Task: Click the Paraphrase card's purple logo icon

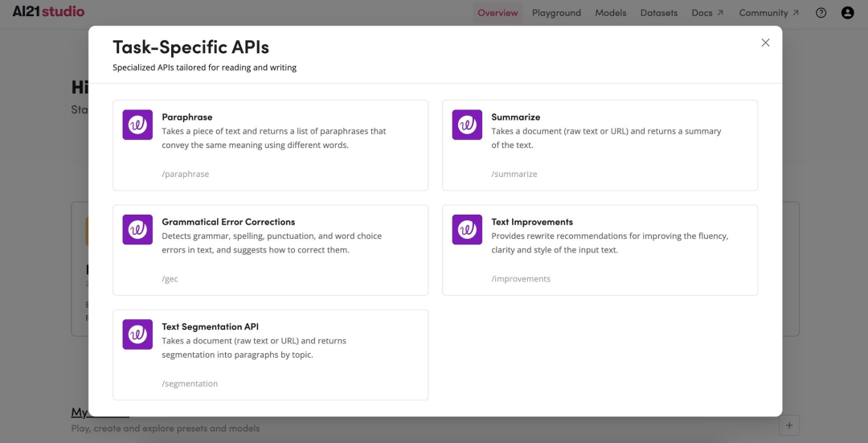Action: pyautogui.click(x=137, y=125)
